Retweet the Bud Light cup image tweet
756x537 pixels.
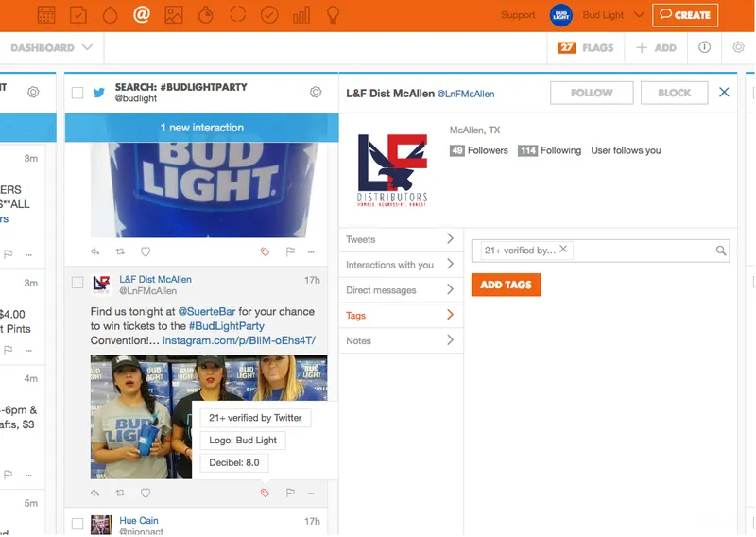click(x=121, y=251)
